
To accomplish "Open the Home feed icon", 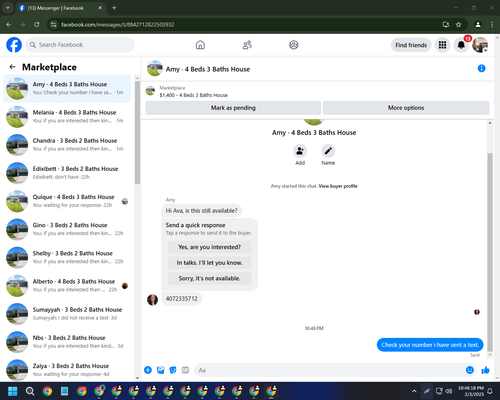I will pyautogui.click(x=200, y=45).
